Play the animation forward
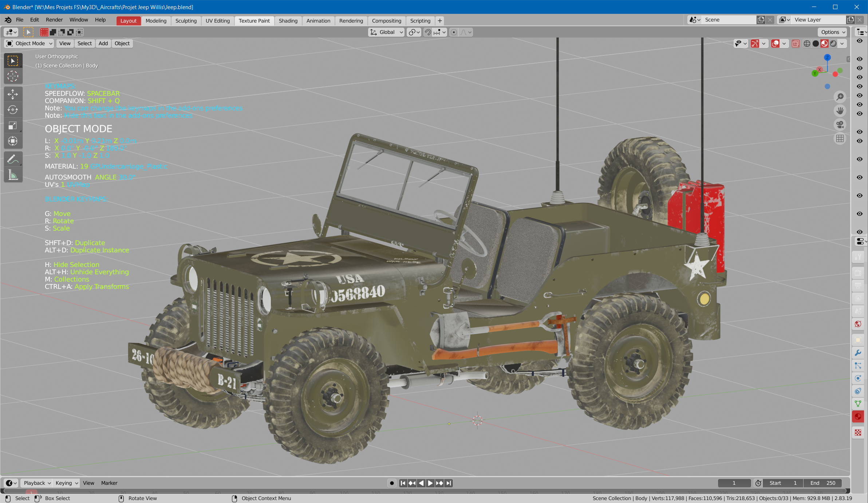 tap(430, 483)
